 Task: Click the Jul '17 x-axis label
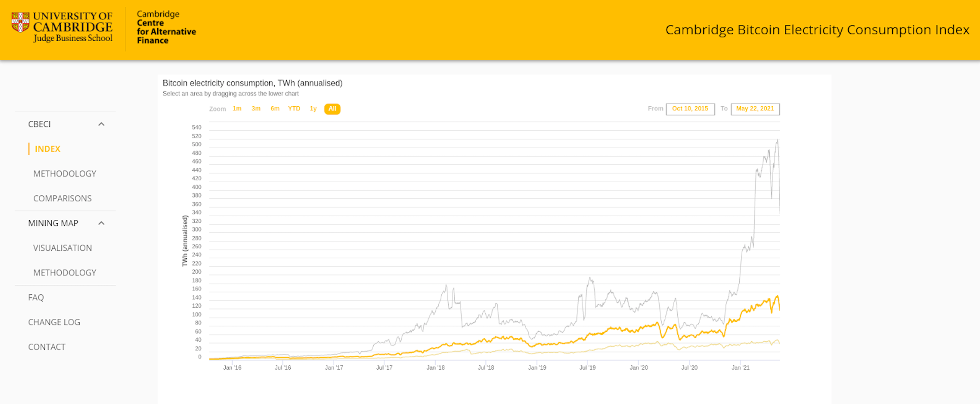tap(384, 367)
